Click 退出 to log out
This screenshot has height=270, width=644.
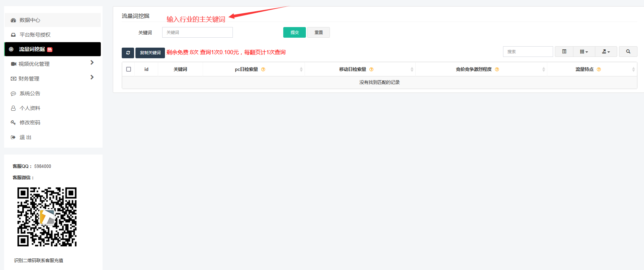tap(53, 137)
